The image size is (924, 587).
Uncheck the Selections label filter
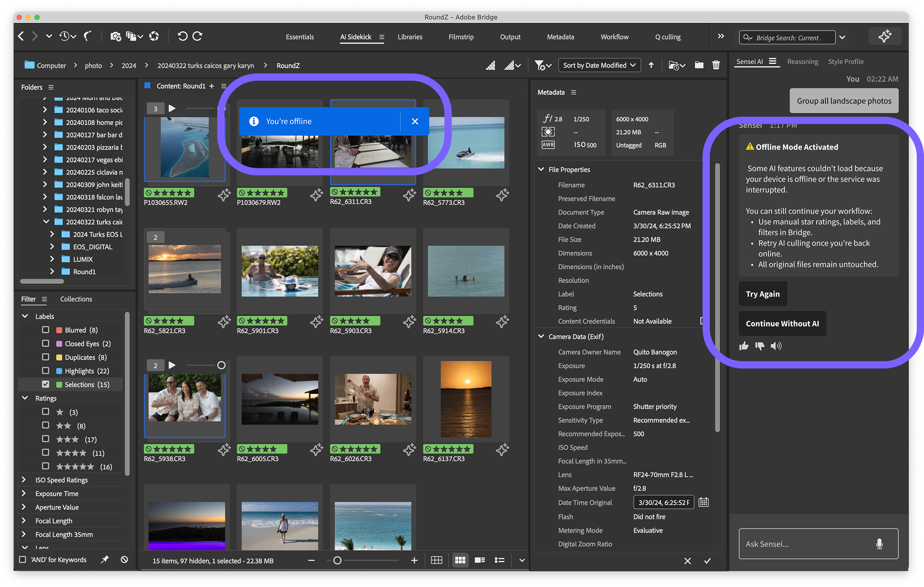pos(45,384)
